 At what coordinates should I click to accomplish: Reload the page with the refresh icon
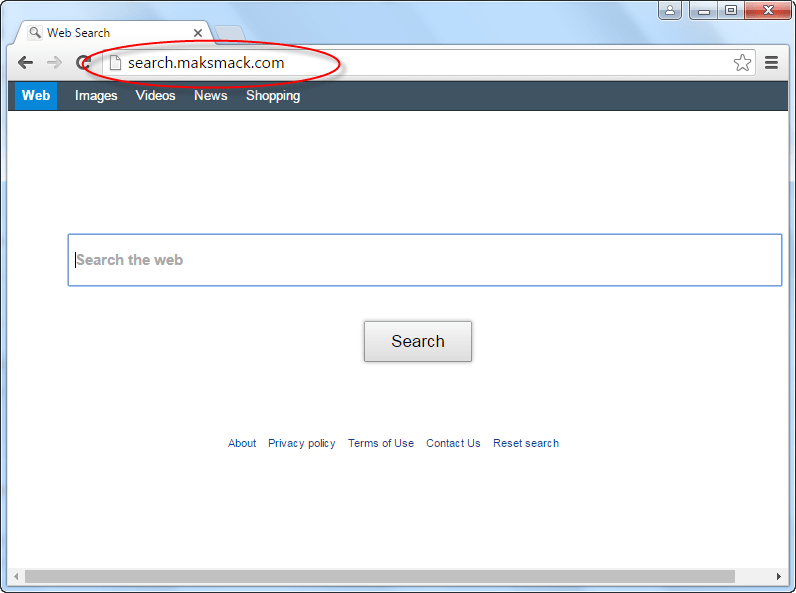[83, 62]
